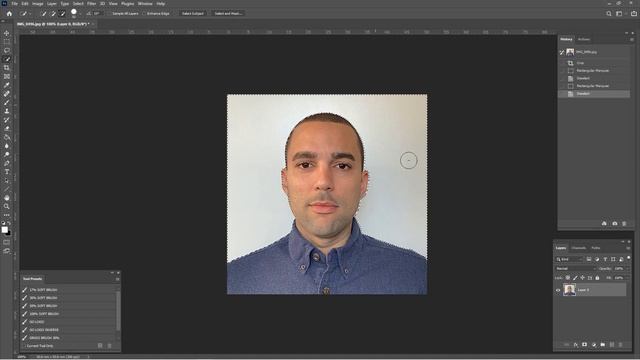The image size is (640, 360).
Task: Click the Add to Selection mode icon
Action: coord(53,13)
